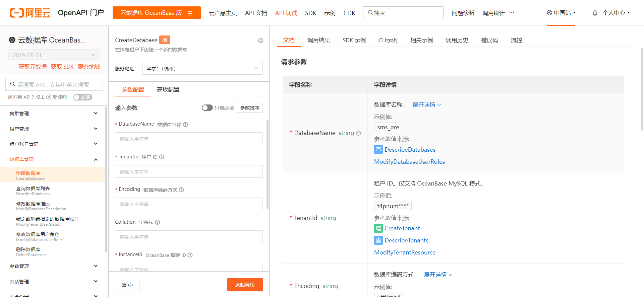Click the 参数推荐 button

tap(250, 108)
